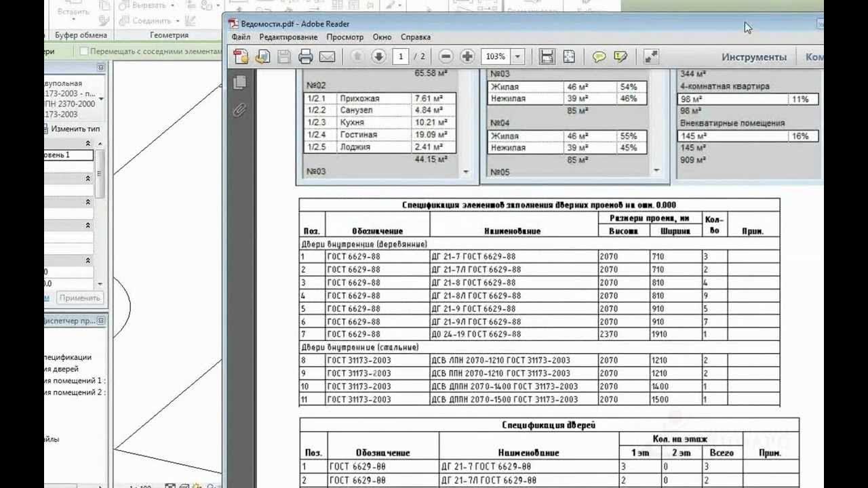The width and height of the screenshot is (868, 488).
Task: Click the Вставить paste button in Revit
Action: pyautogui.click(x=73, y=12)
